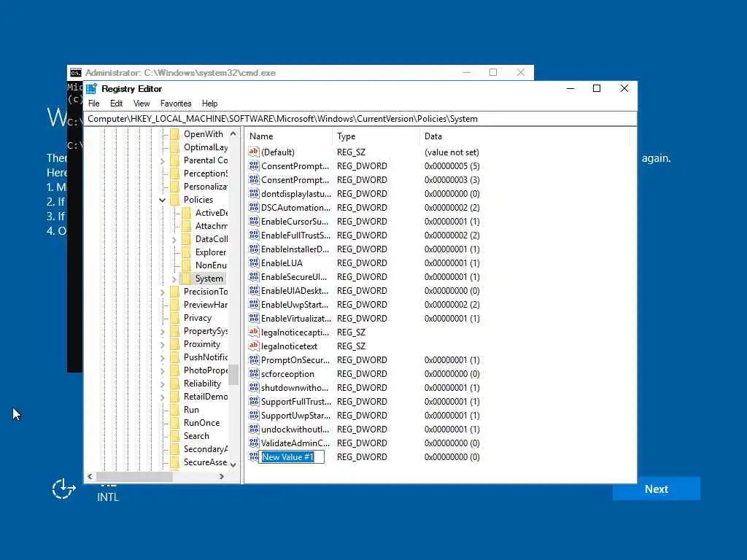Click the SupportUwpStar... value icon
The image size is (747, 560).
click(x=253, y=415)
